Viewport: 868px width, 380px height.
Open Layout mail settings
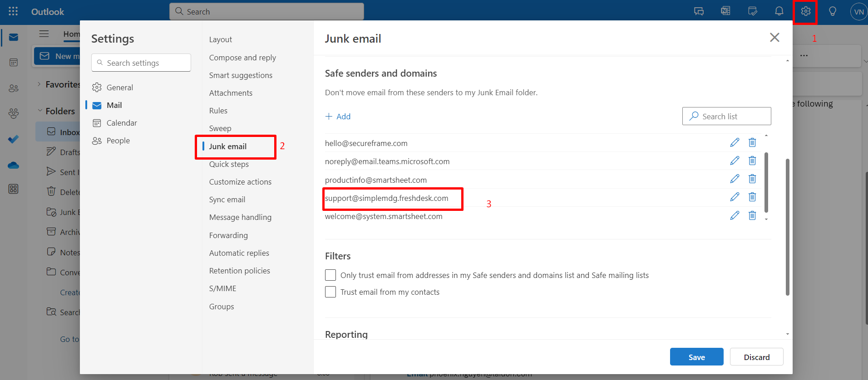click(221, 39)
